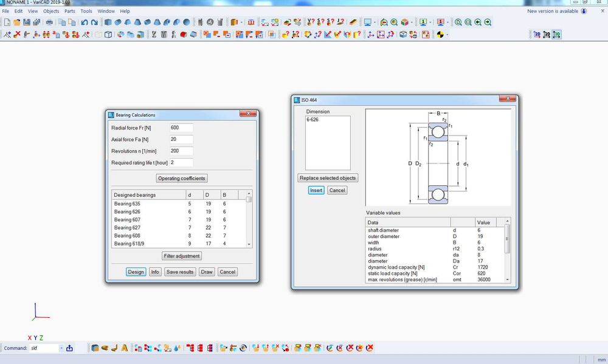Click the black and yellow center of gravity icon
Viewport: 608px width, 364px height.
[x=440, y=35]
